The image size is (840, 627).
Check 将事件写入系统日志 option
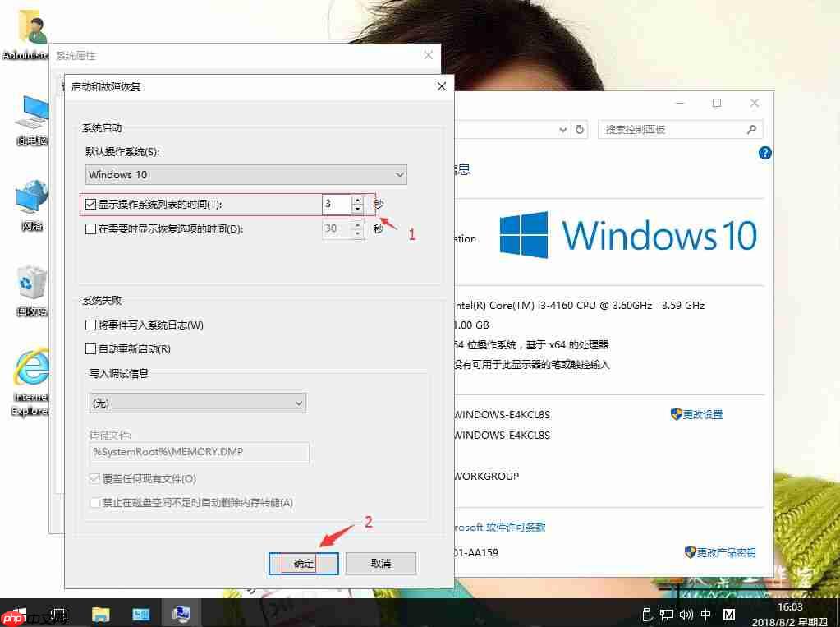[90, 325]
